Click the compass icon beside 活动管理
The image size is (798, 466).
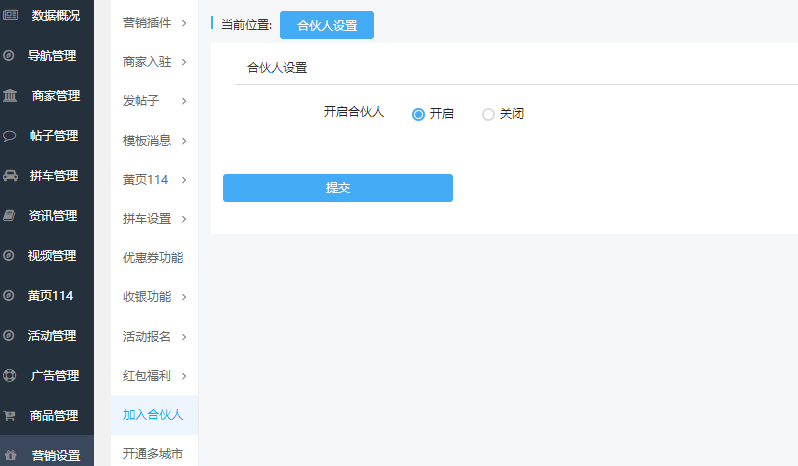(9, 335)
